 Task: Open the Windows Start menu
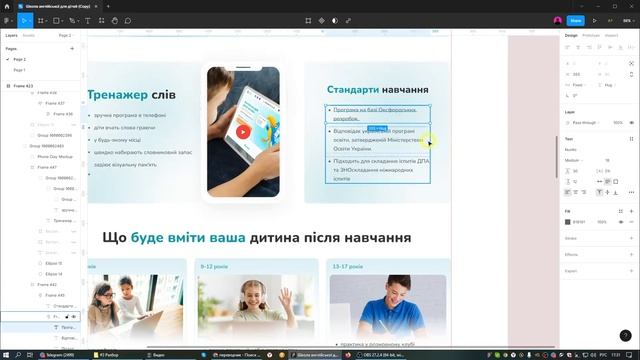6,355
